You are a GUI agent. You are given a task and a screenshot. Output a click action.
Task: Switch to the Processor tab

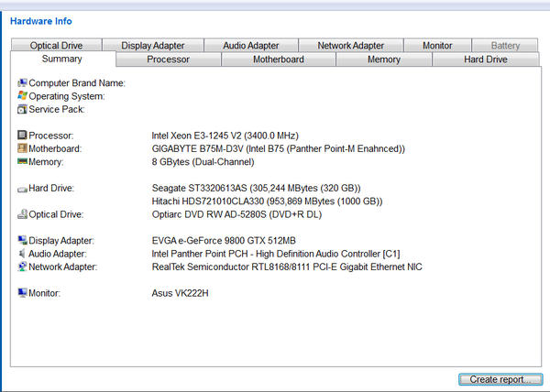tap(169, 60)
